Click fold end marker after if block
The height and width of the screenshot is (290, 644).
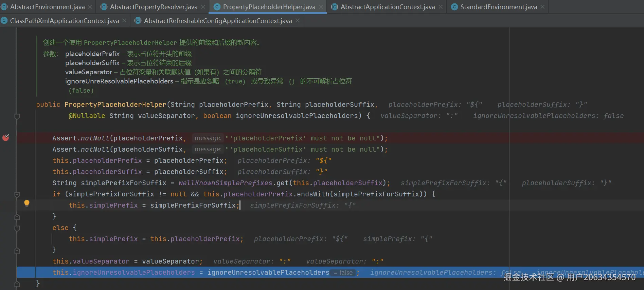pyautogui.click(x=17, y=217)
